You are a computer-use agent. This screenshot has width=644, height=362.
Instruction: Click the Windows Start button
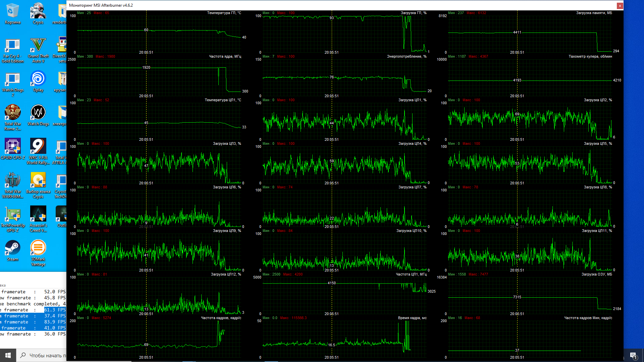pos(8,355)
